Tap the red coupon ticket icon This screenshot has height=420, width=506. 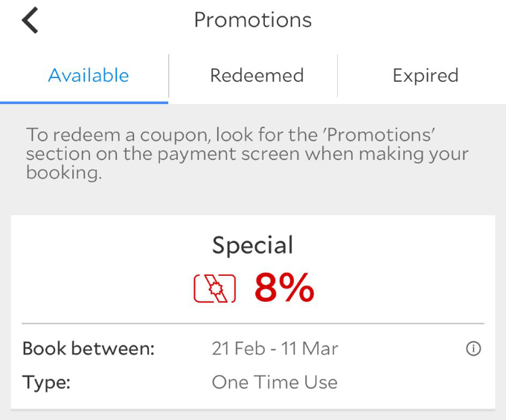214,288
